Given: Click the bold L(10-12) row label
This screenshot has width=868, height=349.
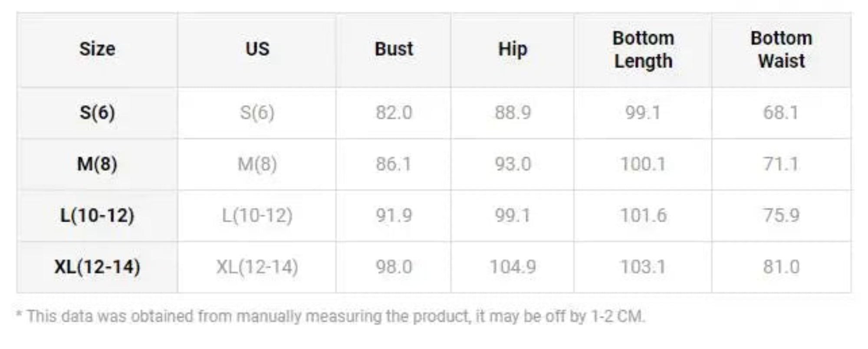Looking at the screenshot, I should [97, 215].
